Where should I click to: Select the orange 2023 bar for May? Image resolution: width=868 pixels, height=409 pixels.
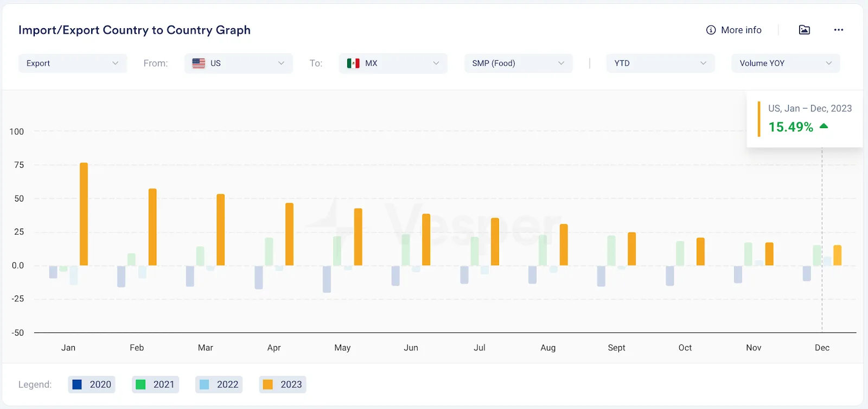[358, 237]
